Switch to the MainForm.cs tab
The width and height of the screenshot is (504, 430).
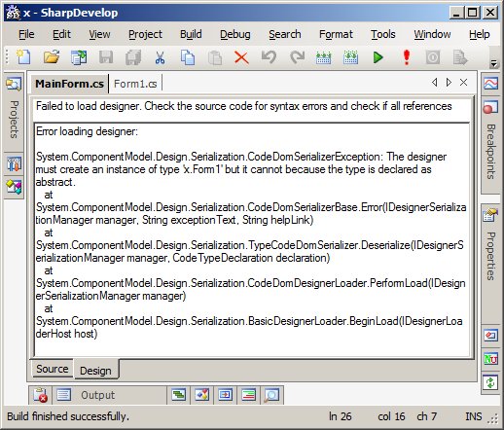coord(69,84)
